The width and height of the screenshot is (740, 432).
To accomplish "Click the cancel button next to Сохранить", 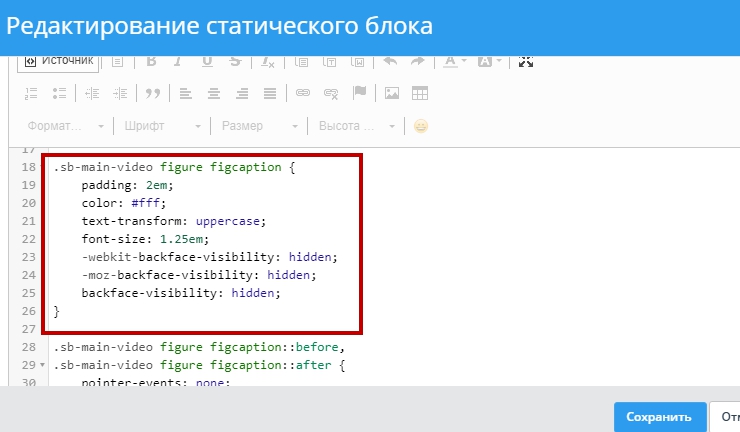I will point(724,417).
